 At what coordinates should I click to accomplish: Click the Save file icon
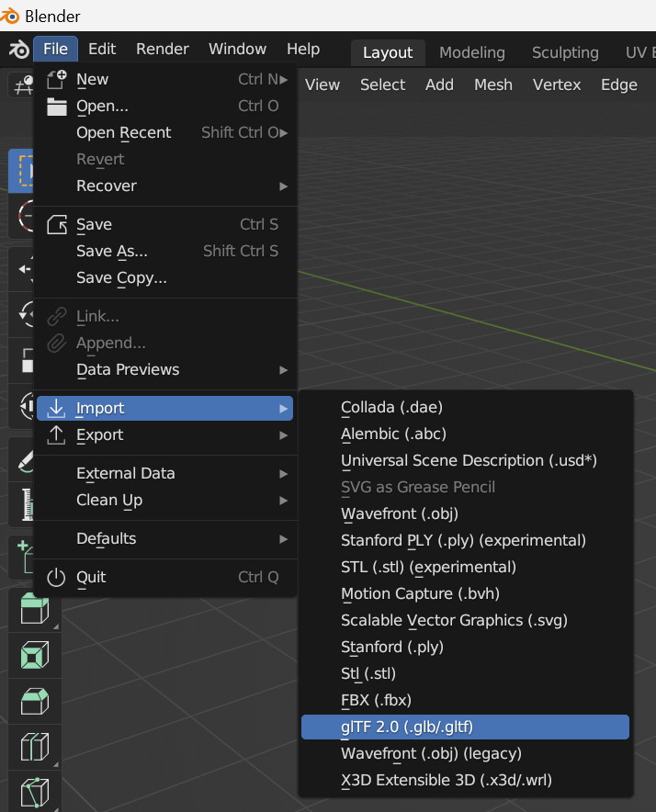pyautogui.click(x=56, y=225)
